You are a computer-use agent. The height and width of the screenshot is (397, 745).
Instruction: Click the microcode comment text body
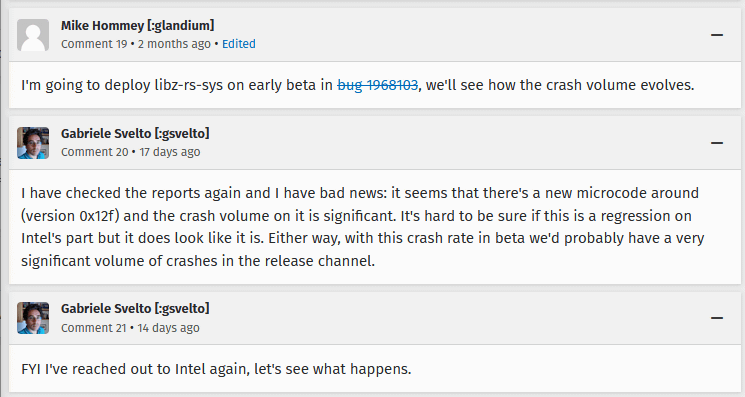363,227
